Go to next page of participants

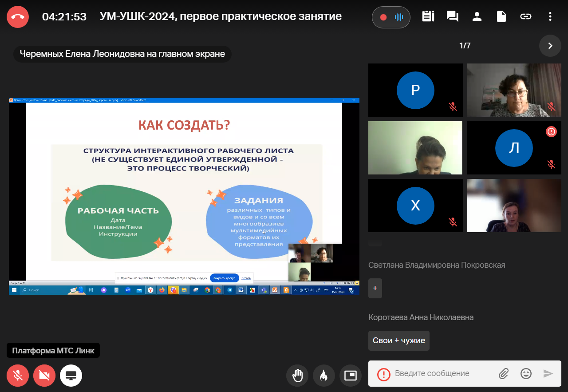tap(550, 46)
